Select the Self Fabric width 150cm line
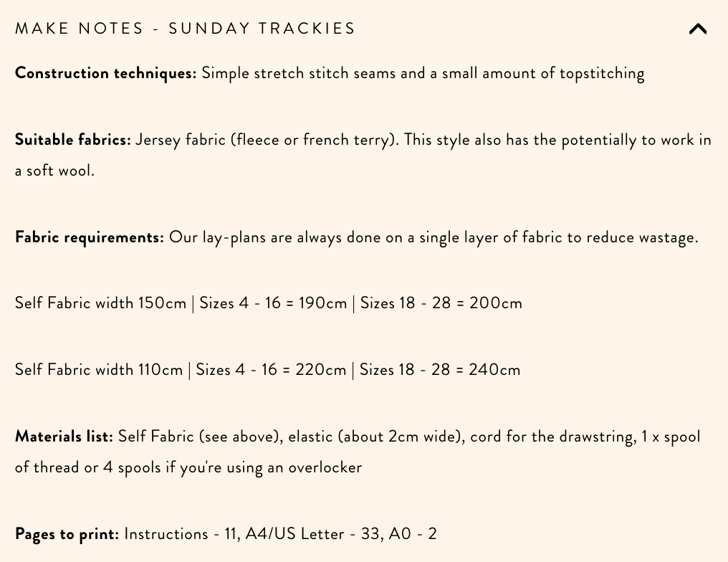Image resolution: width=728 pixels, height=562 pixels. pos(100,303)
